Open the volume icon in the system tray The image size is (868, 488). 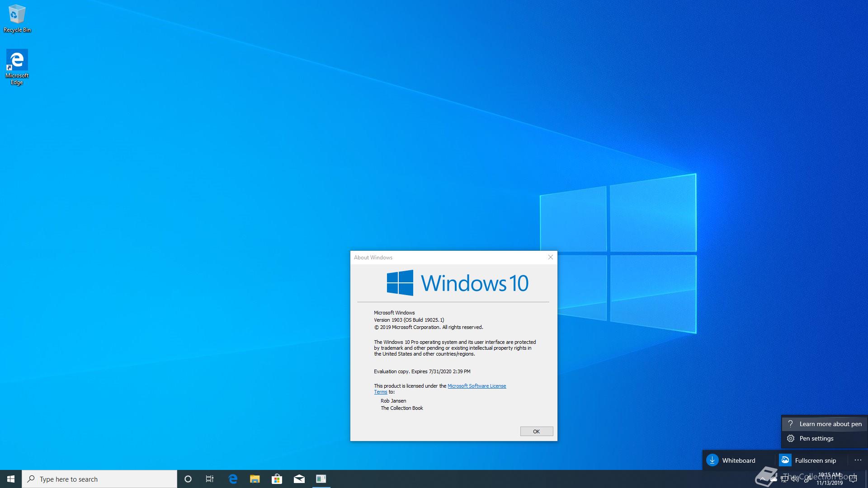click(795, 479)
